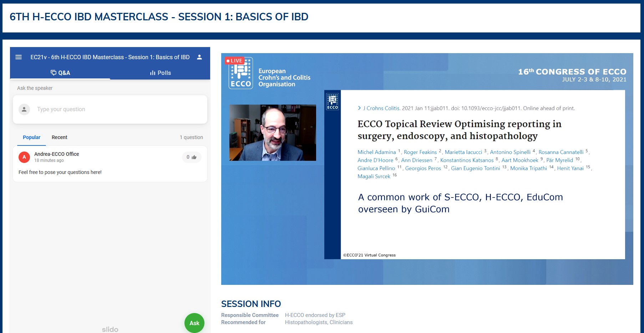Click the small ECCO logo on slide

(333, 101)
